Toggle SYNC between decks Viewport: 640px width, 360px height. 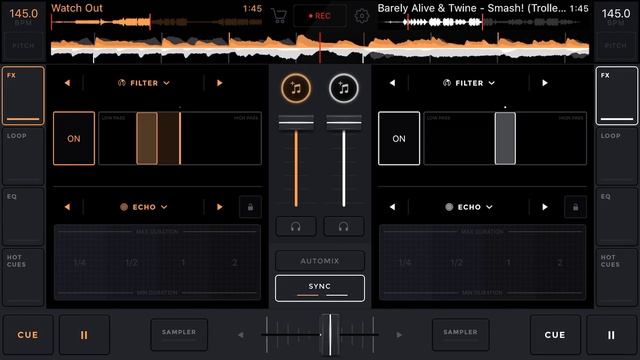pos(320,288)
